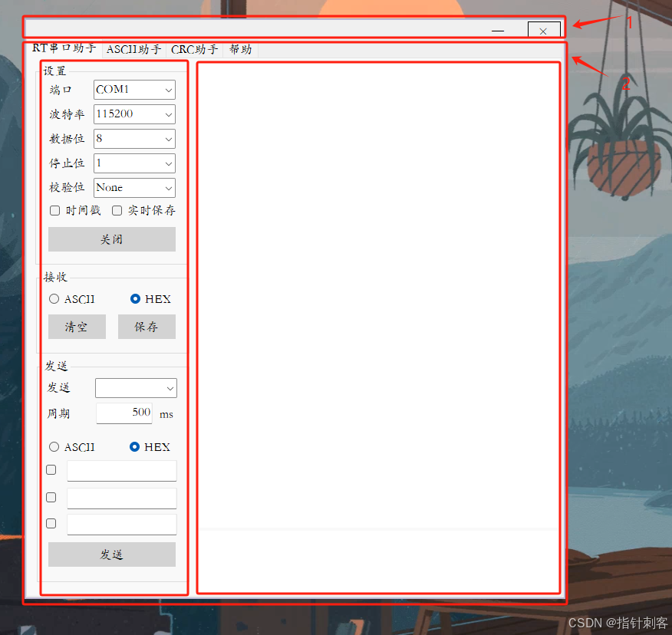Expand the 停止位 dropdown showing 1
Screen dimensions: 672x635
(x=134, y=163)
